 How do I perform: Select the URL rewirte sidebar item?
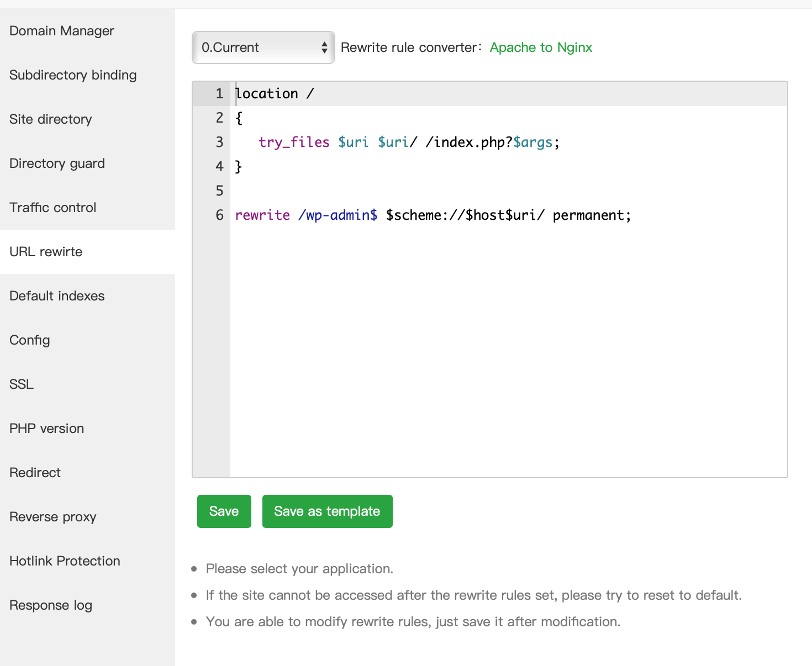point(46,252)
